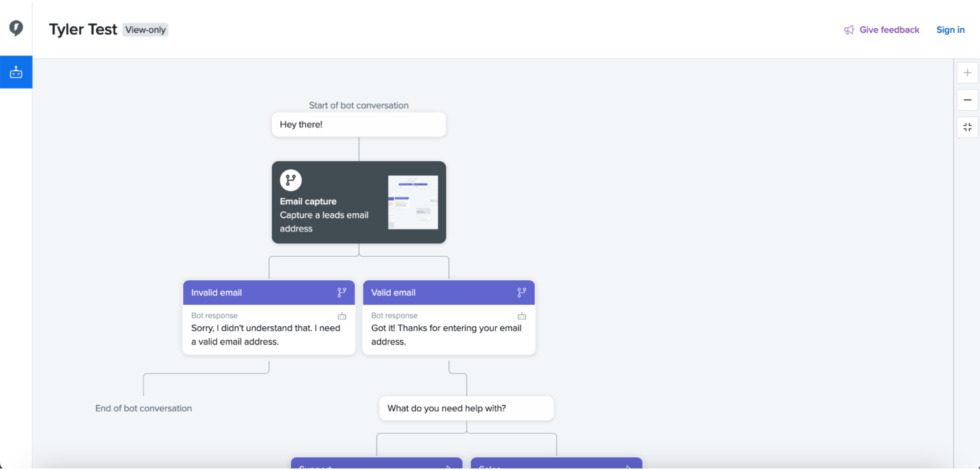Click the Drift logo icon
The height and width of the screenshot is (470, 980).
tap(16, 28)
